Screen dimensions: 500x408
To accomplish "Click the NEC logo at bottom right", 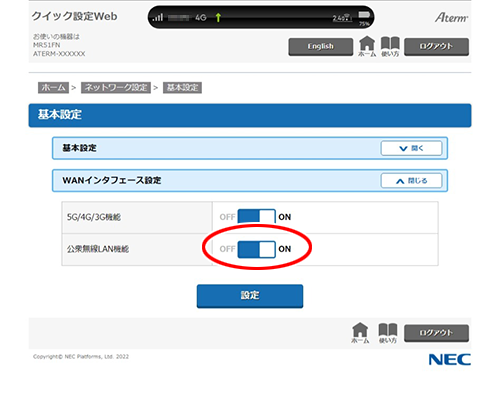I will click(x=450, y=360).
